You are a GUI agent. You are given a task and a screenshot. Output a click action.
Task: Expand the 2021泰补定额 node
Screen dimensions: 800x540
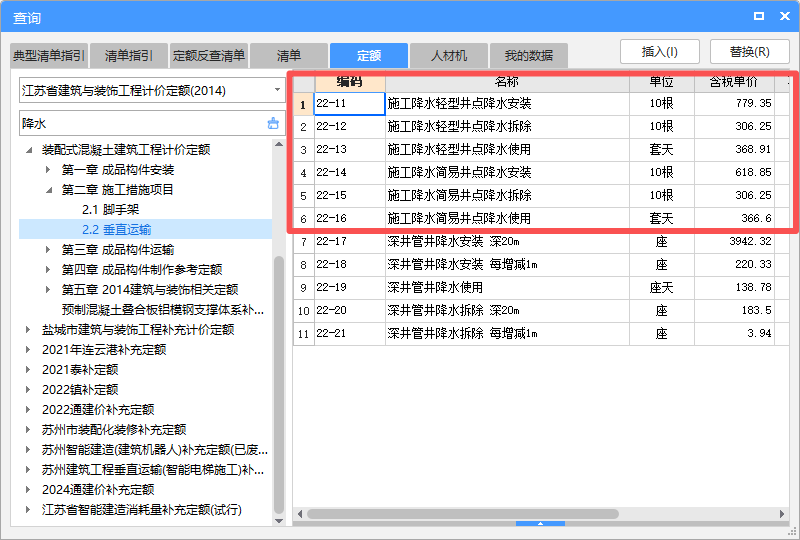point(28,370)
